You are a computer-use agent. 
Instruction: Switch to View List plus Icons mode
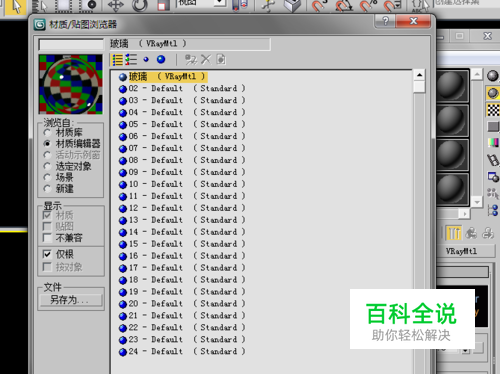[131, 60]
